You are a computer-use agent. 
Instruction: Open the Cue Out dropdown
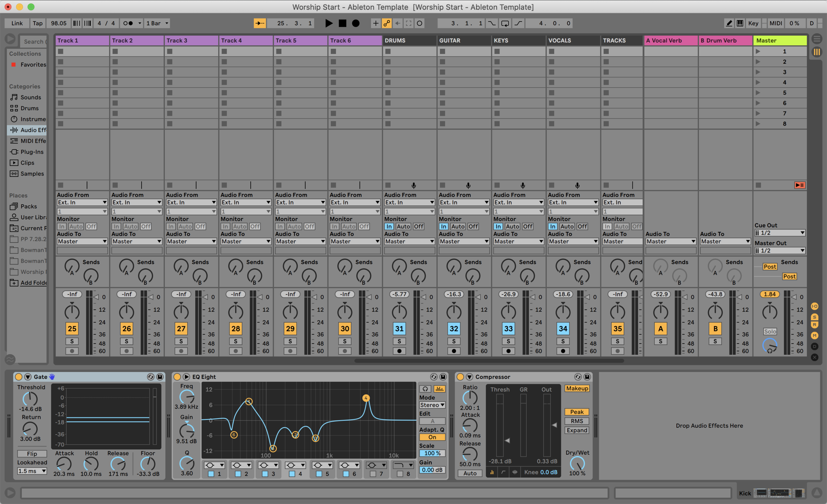click(780, 232)
